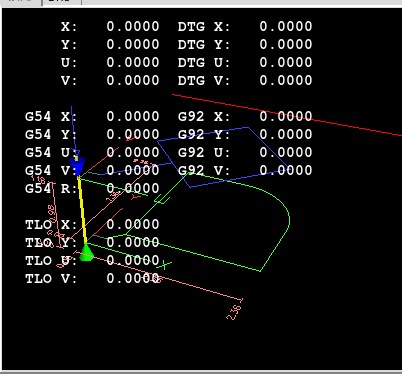
Task: Click the X position readout value
Action: click(133, 26)
